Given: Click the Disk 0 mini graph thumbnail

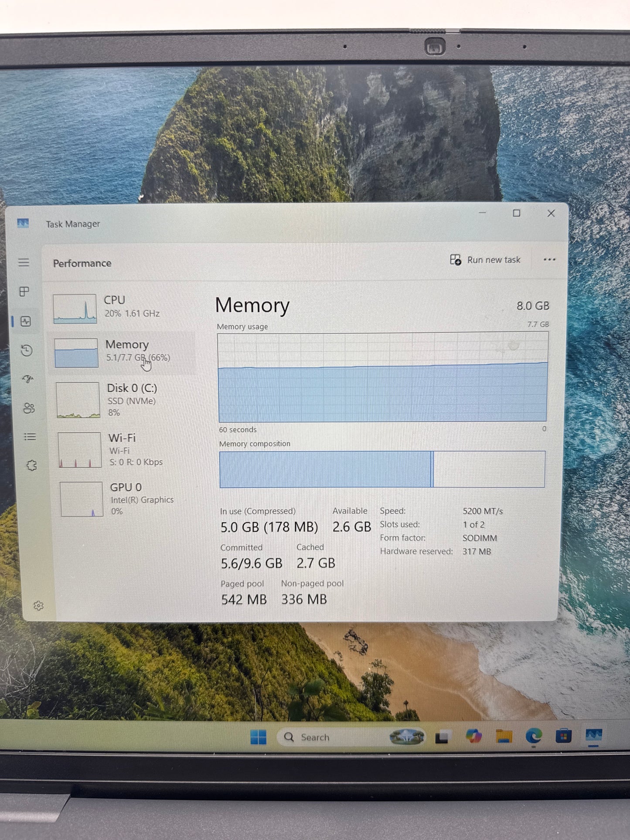Looking at the screenshot, I should 78,400.
